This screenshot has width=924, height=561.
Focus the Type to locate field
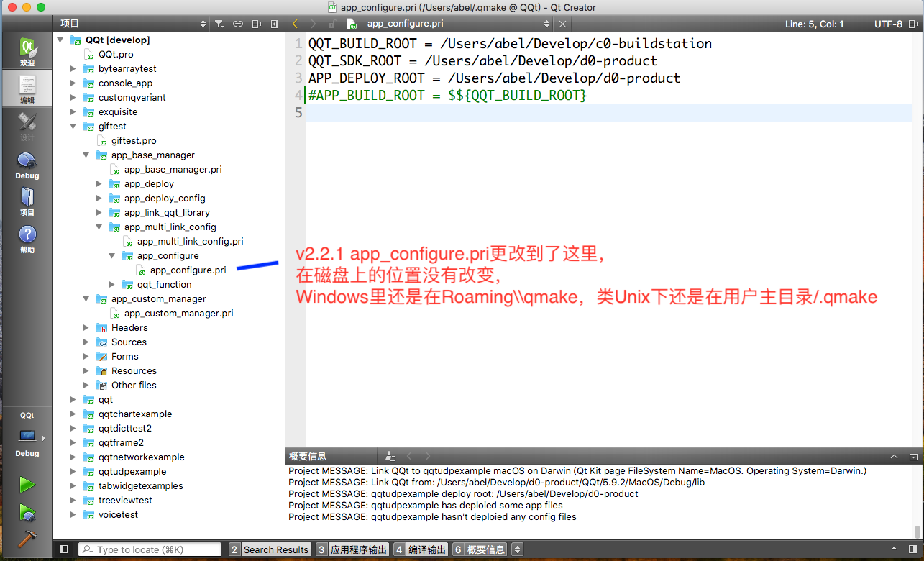pos(150,549)
